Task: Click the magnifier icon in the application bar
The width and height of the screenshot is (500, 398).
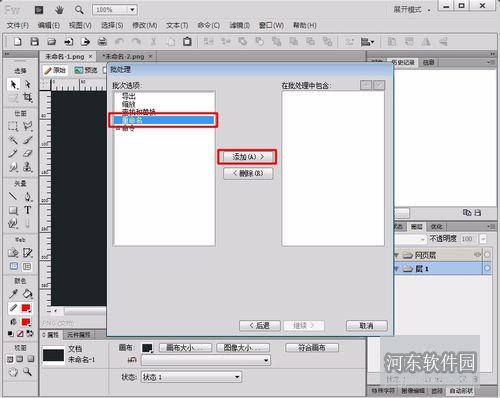Action: point(79,10)
